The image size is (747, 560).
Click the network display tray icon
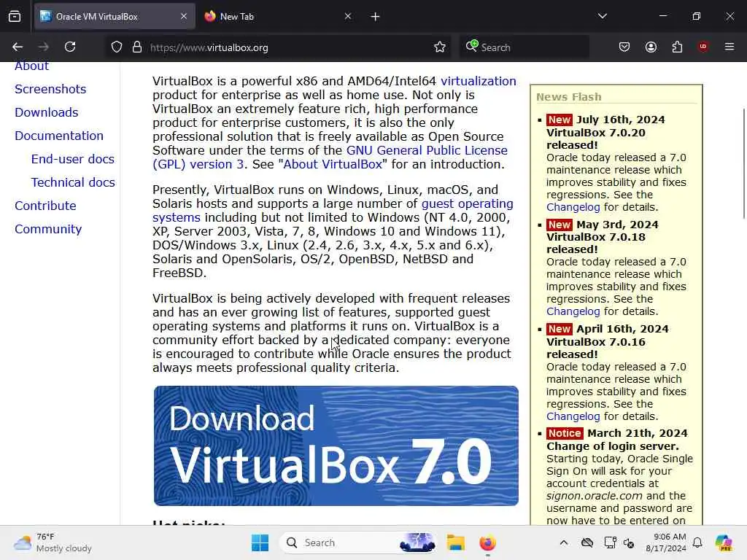pyautogui.click(x=611, y=542)
